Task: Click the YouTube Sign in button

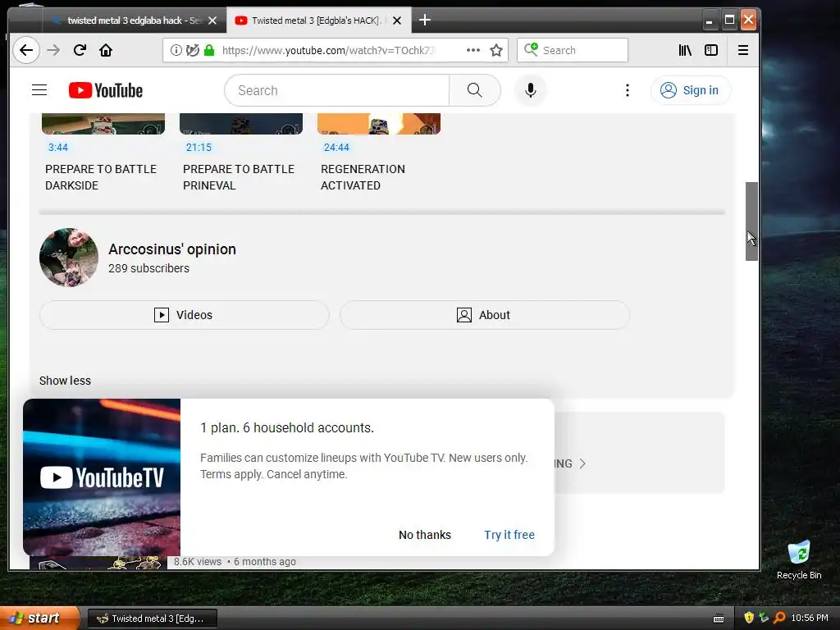Action: click(691, 90)
